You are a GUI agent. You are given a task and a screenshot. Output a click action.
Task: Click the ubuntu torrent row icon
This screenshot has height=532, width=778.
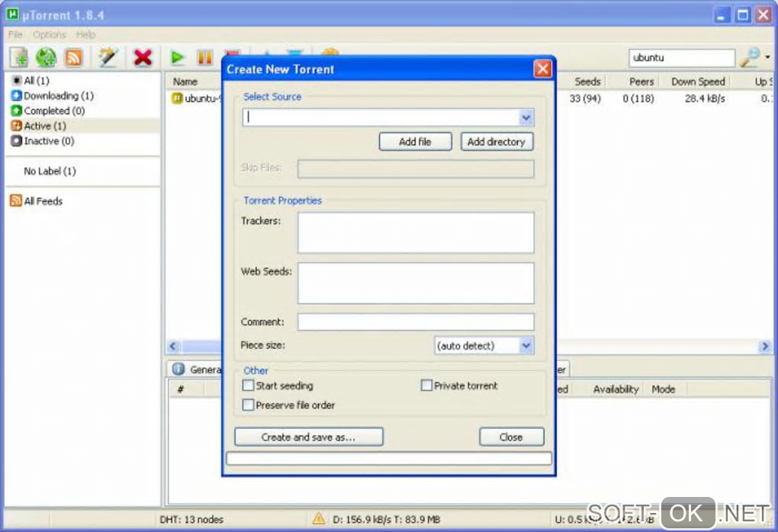pyautogui.click(x=177, y=98)
